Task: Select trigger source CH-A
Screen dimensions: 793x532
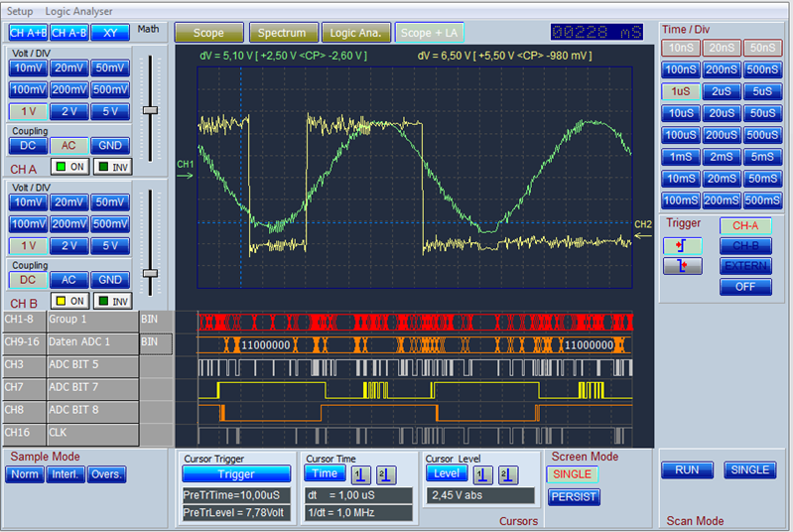Action: [745, 225]
